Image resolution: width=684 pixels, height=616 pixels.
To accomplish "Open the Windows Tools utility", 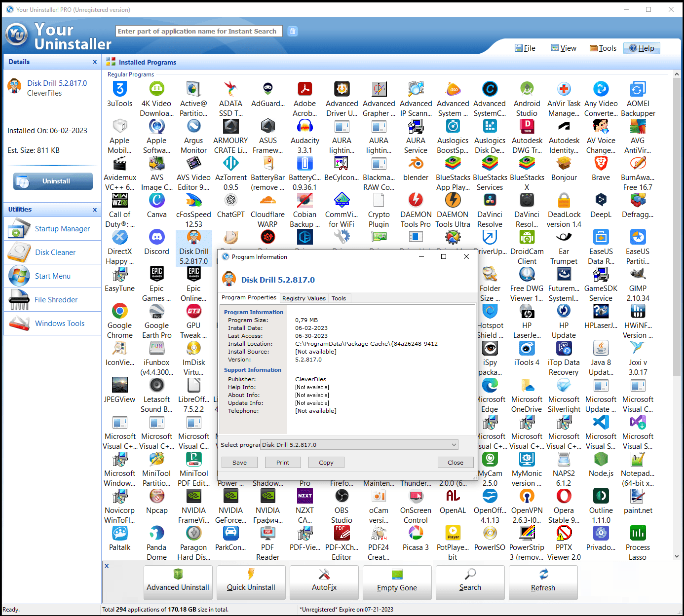I will 52,324.
